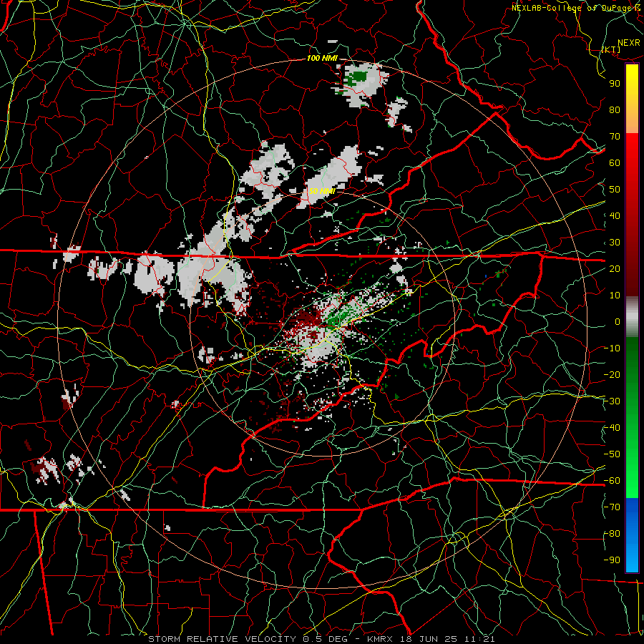The width and height of the screenshot is (644, 644).
Task: Click the -80 scale value
Action: tap(612, 534)
